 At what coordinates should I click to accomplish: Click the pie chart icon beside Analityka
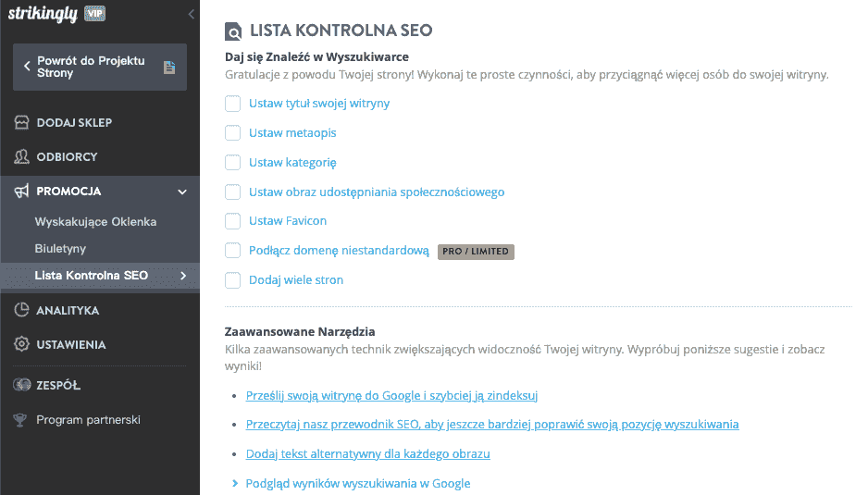click(21, 310)
